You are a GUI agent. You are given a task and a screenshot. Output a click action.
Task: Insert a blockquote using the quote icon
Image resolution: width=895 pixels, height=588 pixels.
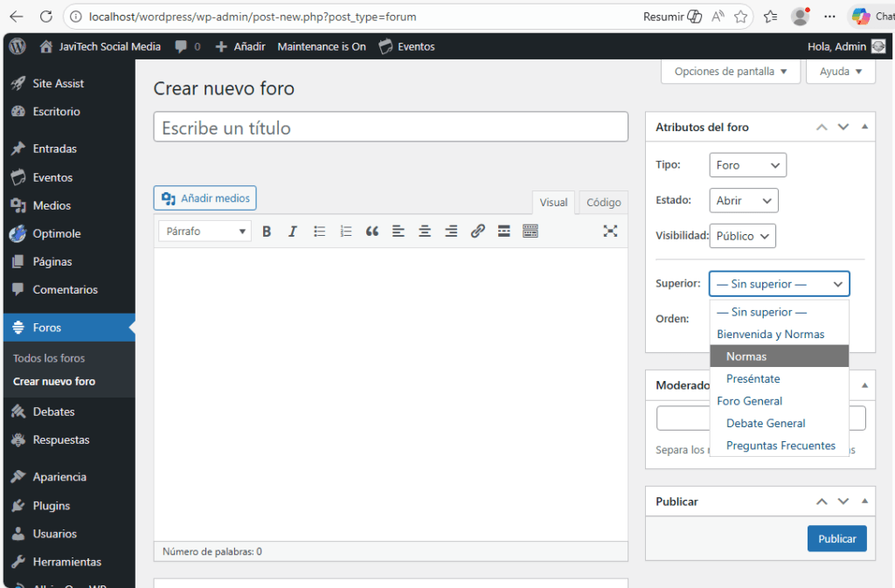click(x=372, y=232)
